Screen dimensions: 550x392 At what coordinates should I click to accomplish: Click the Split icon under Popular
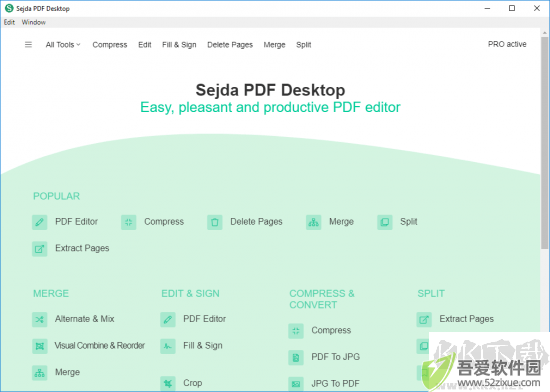click(385, 222)
